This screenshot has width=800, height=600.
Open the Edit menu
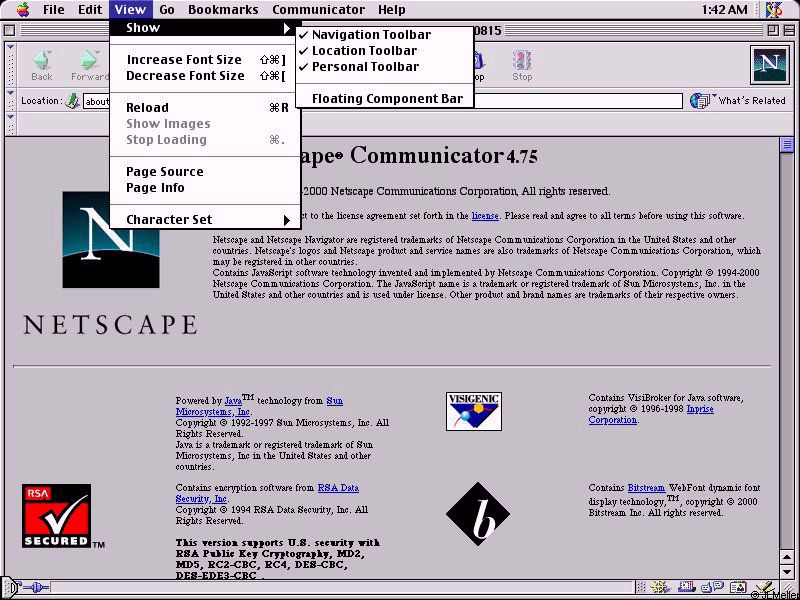(90, 9)
